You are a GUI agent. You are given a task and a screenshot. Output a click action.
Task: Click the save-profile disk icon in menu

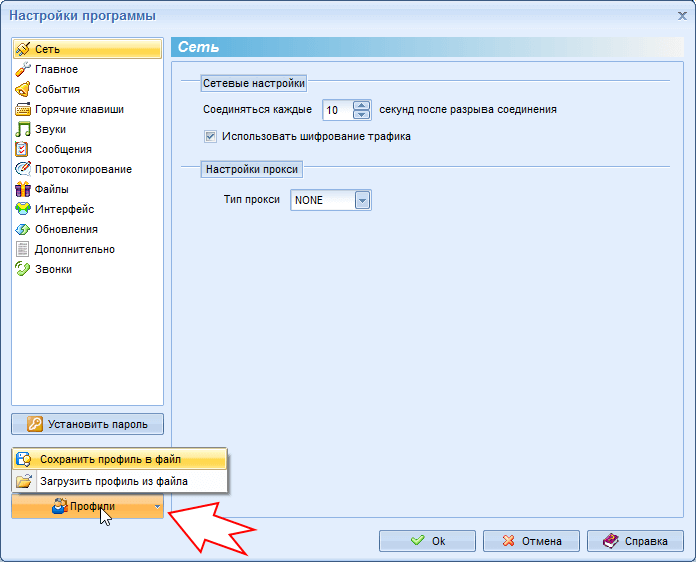tap(24, 459)
